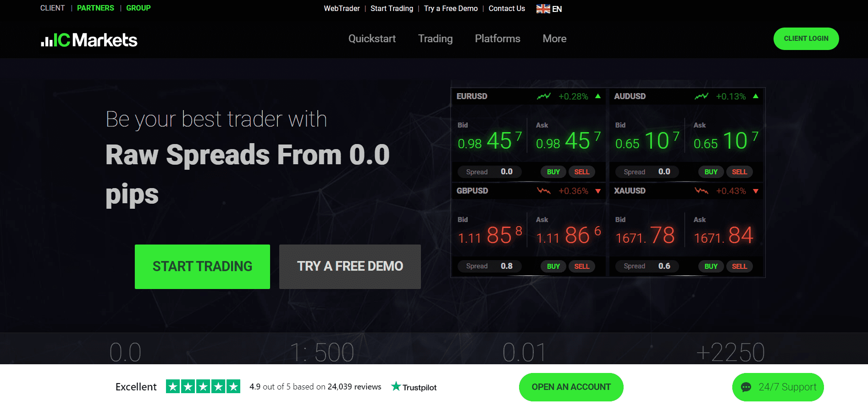Click the EURUSD green trend chart icon

coord(544,96)
